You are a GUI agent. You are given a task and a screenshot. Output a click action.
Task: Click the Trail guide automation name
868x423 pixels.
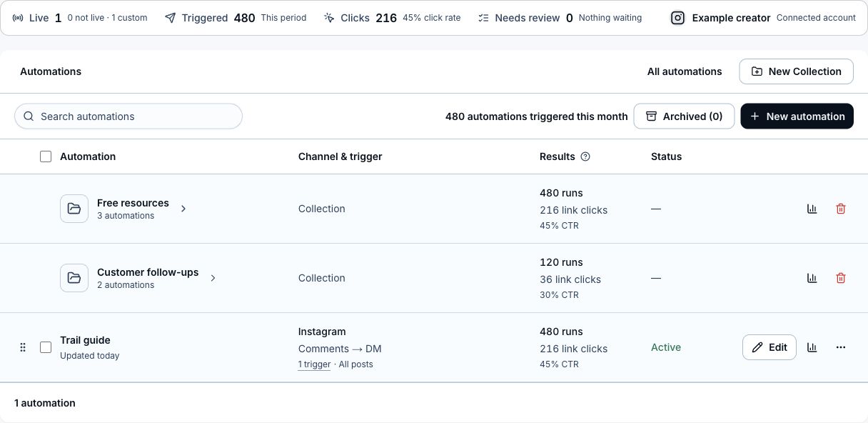85,340
